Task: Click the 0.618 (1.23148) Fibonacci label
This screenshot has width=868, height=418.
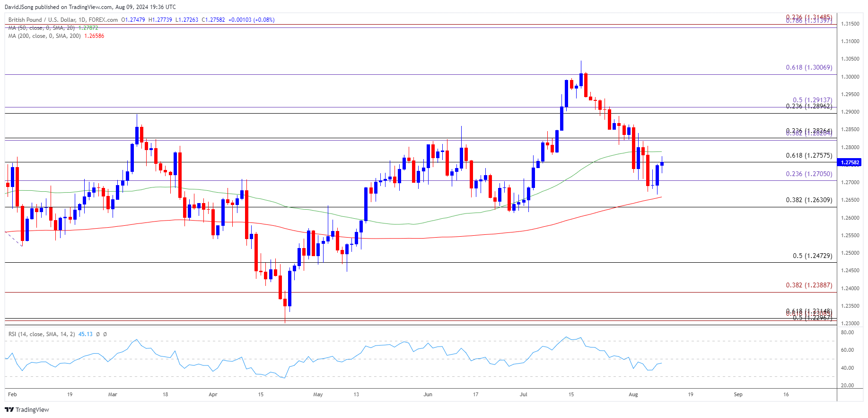Action: click(x=809, y=311)
